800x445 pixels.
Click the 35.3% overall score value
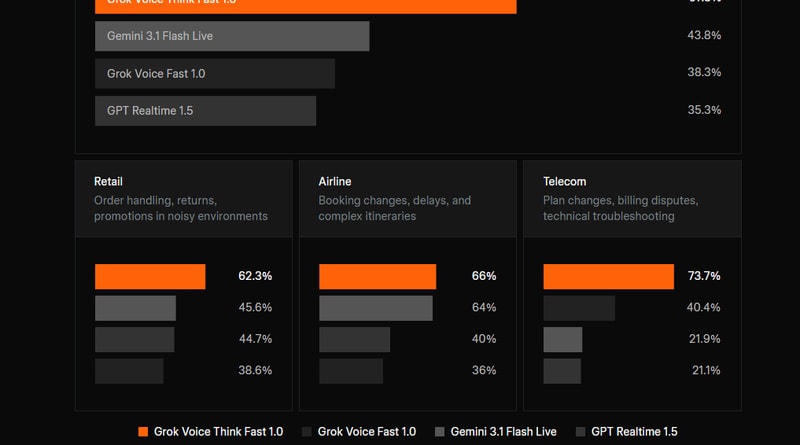coord(704,110)
